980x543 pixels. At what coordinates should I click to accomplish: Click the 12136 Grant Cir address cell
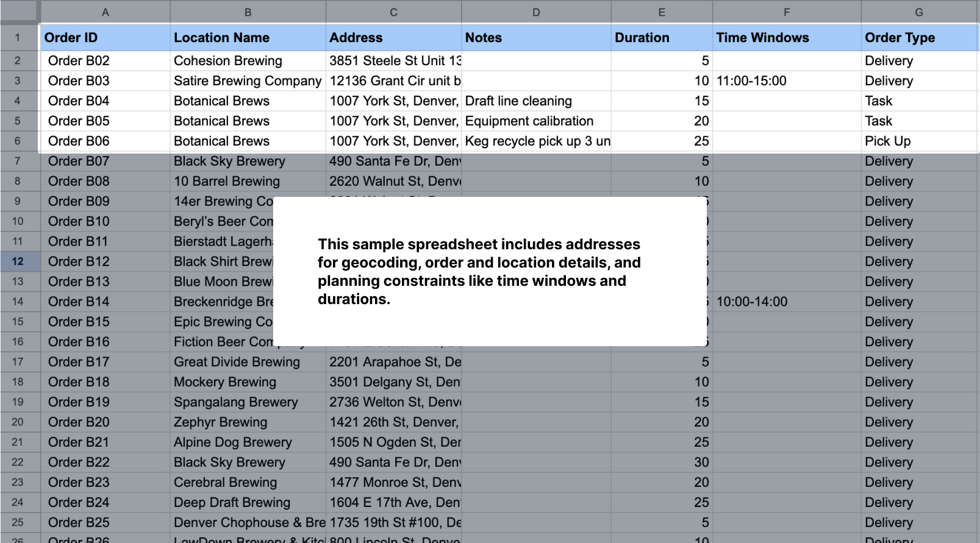click(393, 80)
